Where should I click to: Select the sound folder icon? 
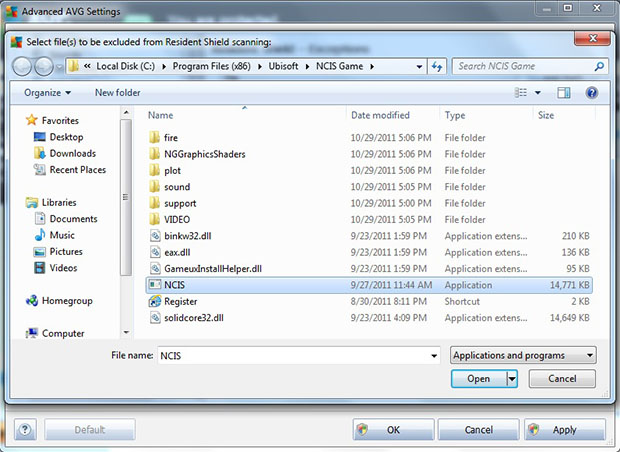154,187
